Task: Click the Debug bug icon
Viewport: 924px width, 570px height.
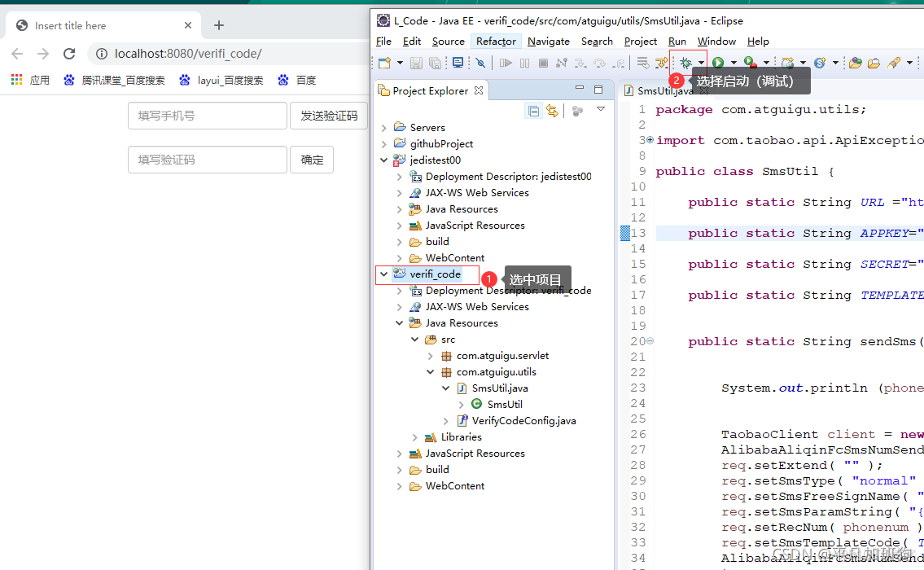Action: pos(685,63)
